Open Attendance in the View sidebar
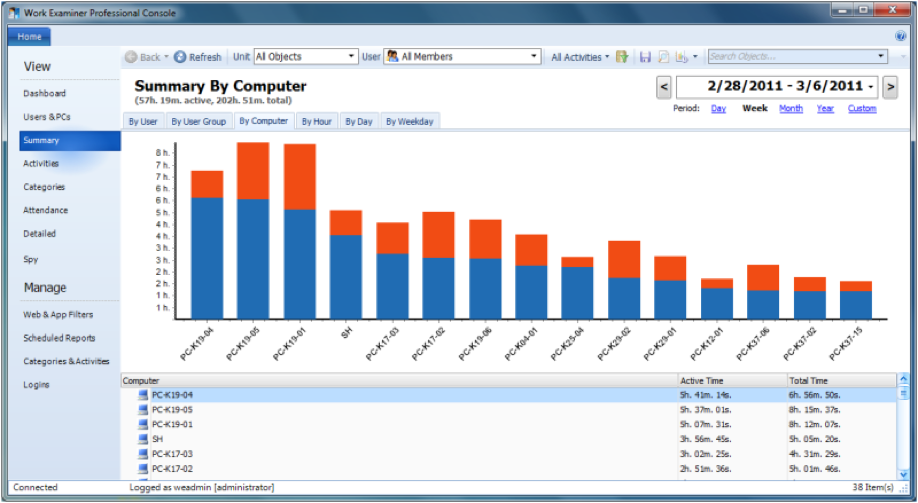 click(46, 210)
